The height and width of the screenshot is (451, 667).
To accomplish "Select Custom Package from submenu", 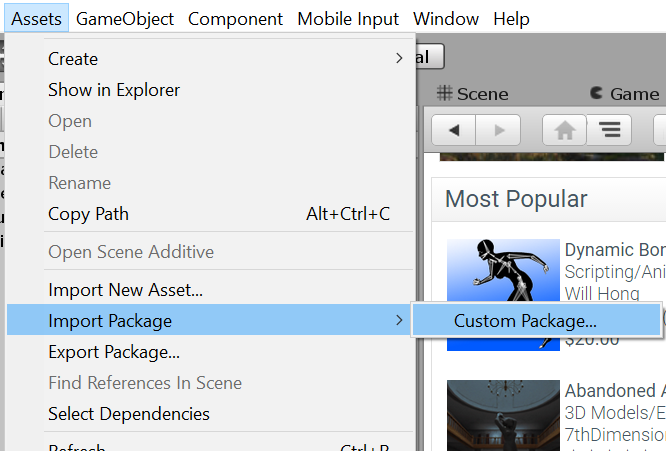I will pyautogui.click(x=525, y=321).
